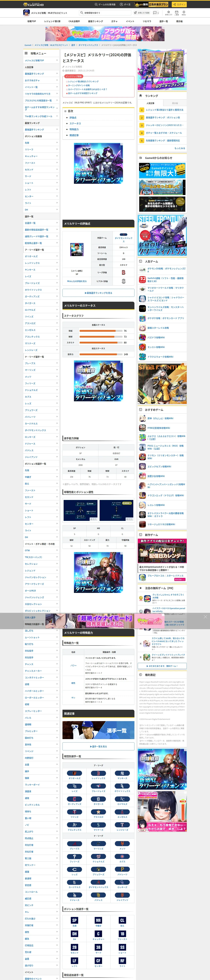The height and width of the screenshot is (980, 210).
Task: Expand the オリオールズ sidebar item
Action: [42, 256]
